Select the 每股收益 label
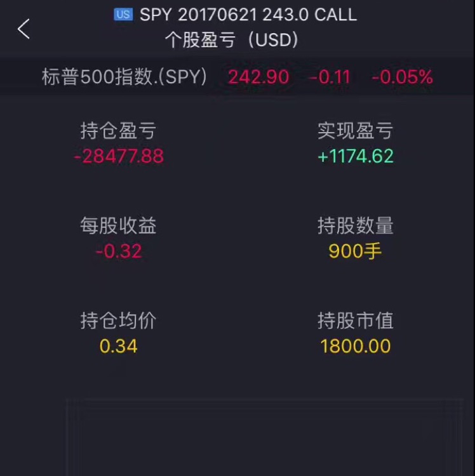Screen dimensions: 475x476 pos(118,225)
